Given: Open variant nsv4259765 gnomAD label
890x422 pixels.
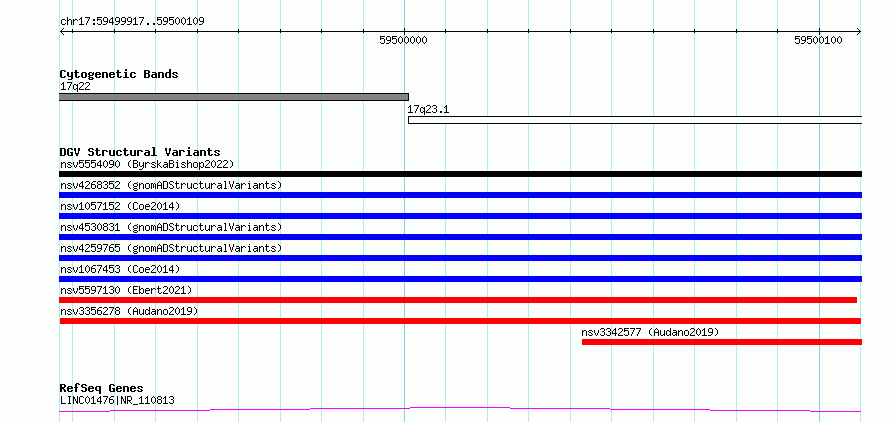Looking at the screenshot, I should point(171,248).
